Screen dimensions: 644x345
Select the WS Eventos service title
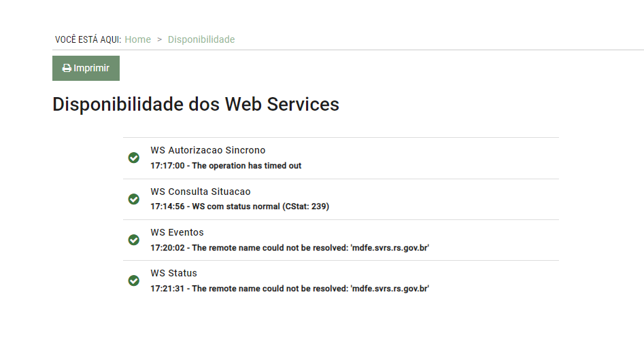coord(177,232)
